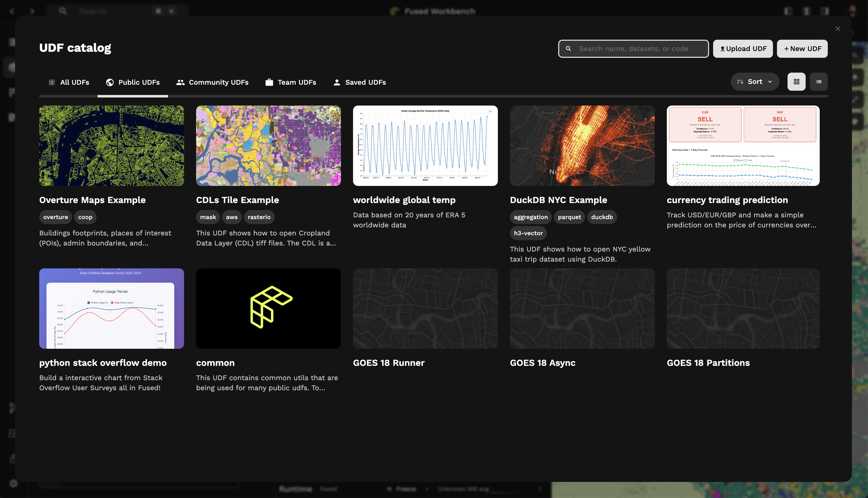
Task: Open worldwide global temp chart thumbnail
Action: (x=425, y=146)
